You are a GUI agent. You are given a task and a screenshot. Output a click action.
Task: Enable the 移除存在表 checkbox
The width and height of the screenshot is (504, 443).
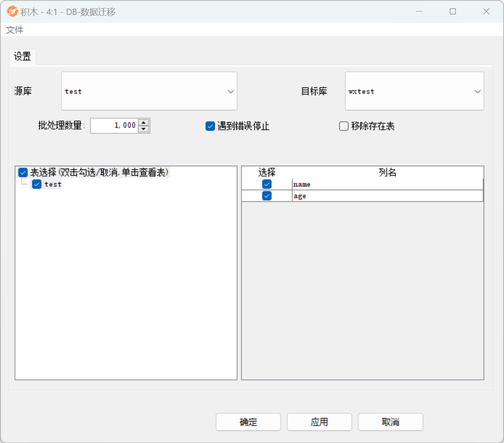(x=344, y=126)
